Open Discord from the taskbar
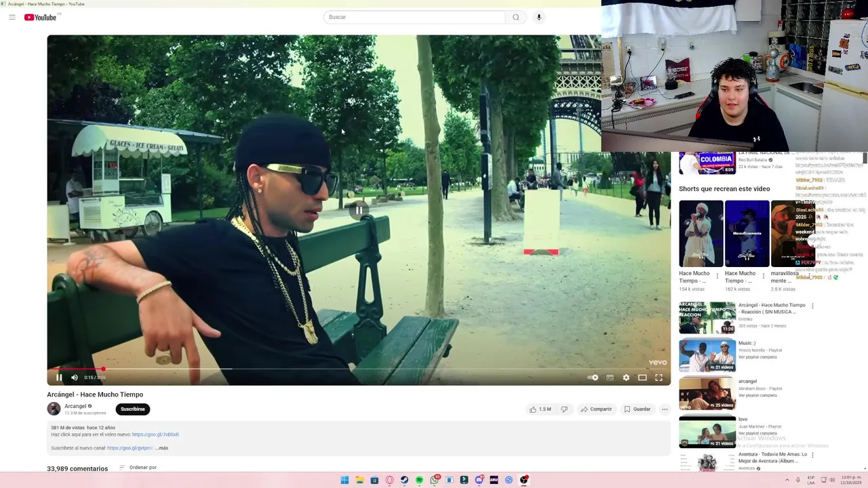The image size is (868, 488). click(x=479, y=480)
